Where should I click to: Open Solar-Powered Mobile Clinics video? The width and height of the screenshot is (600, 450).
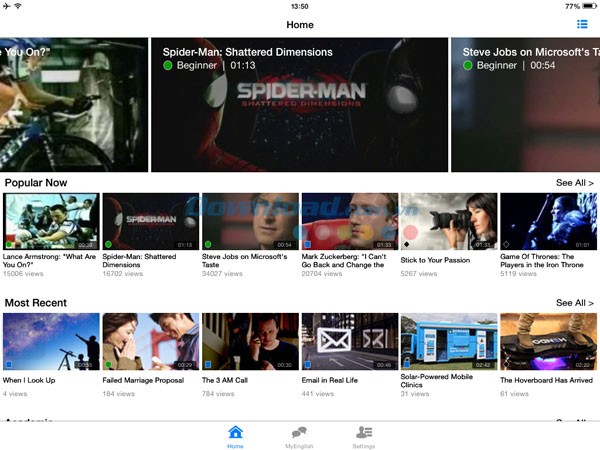pyautogui.click(x=448, y=341)
